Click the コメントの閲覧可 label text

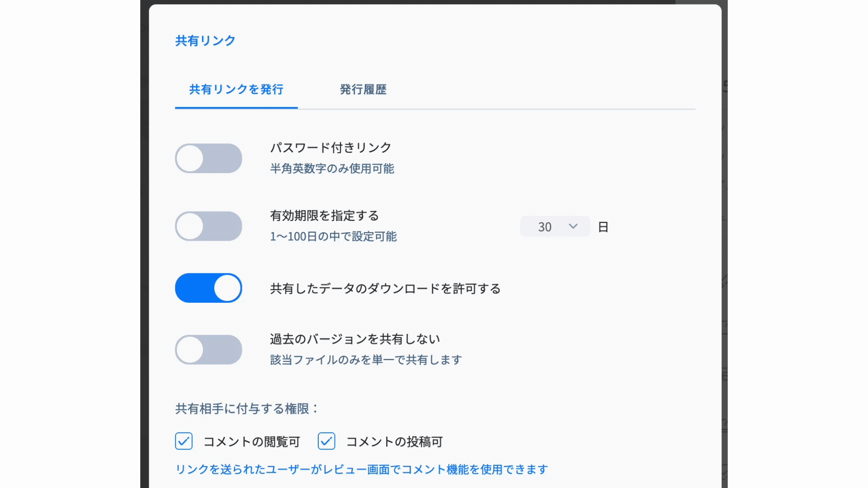tap(252, 441)
